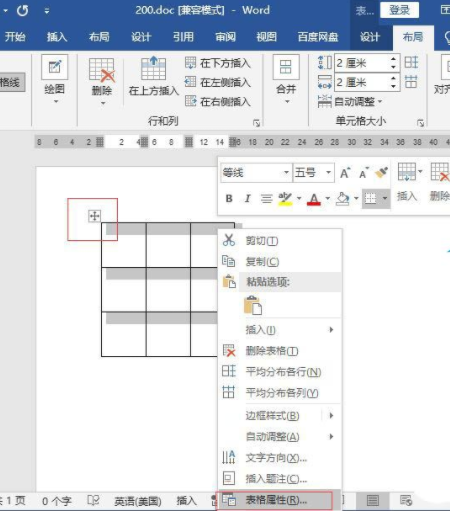Image resolution: width=450 pixels, height=511 pixels.
Task: Click 在右侧插入 insert right
Action: coord(218,101)
